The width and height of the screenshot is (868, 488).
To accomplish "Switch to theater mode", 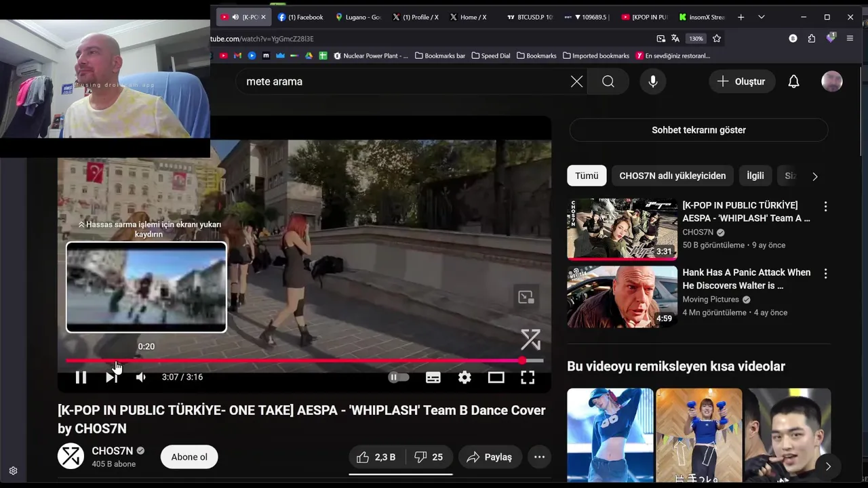I will click(x=496, y=378).
